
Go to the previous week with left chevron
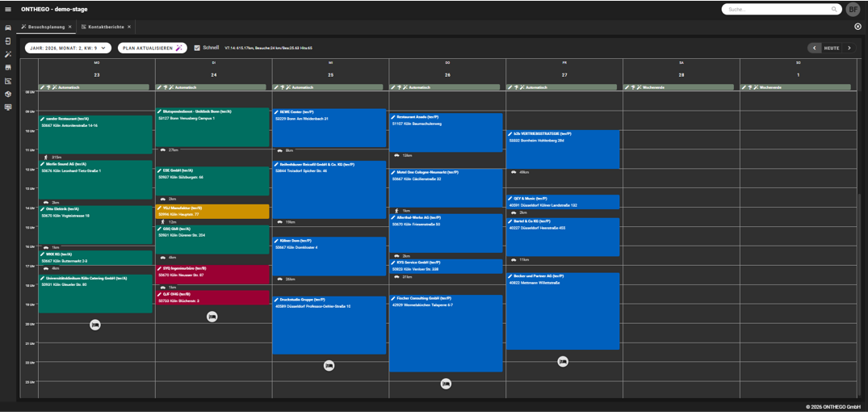[x=814, y=48]
